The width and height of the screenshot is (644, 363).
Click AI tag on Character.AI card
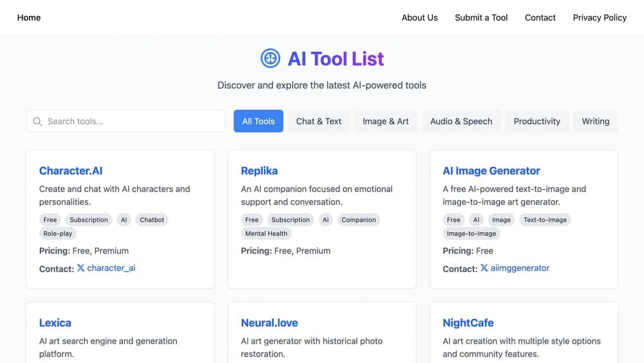124,219
